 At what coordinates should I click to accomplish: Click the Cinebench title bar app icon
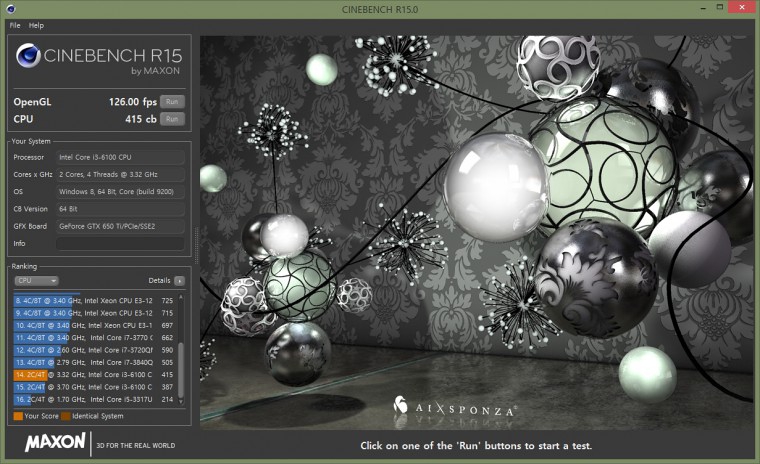pyautogui.click(x=11, y=9)
